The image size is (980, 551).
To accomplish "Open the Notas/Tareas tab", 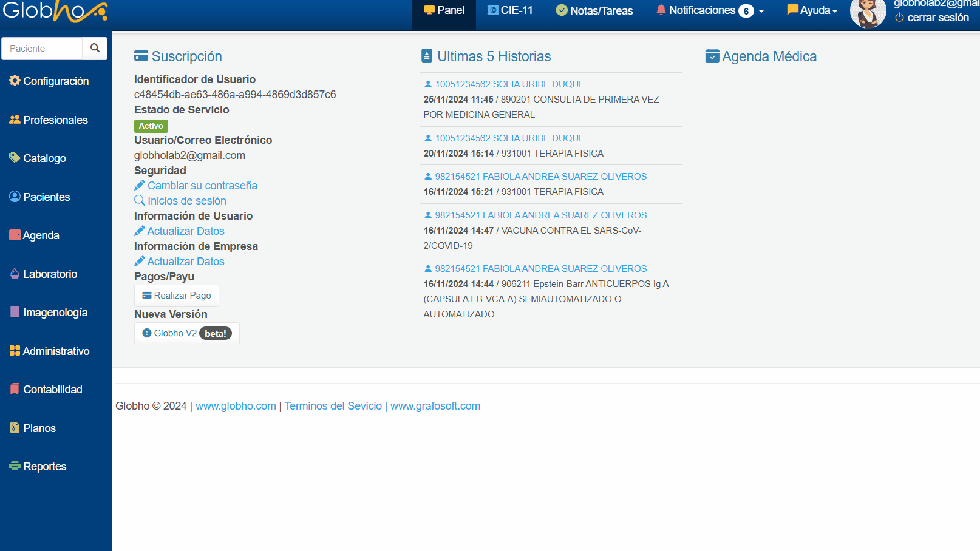I will pyautogui.click(x=594, y=10).
